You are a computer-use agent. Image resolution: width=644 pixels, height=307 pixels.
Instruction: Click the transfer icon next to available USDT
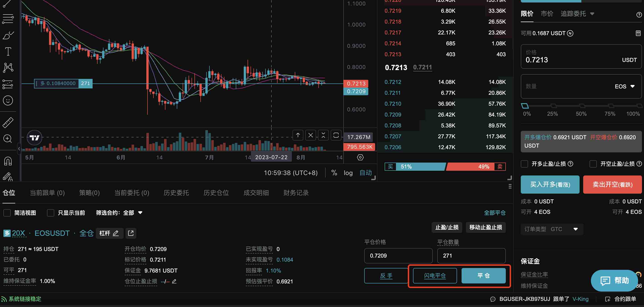click(x=570, y=33)
